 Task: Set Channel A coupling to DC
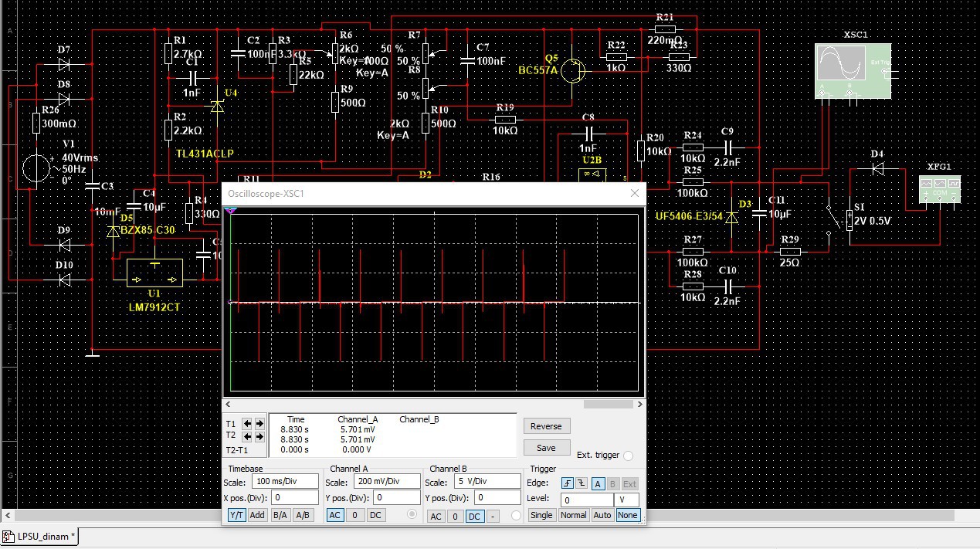(x=376, y=515)
